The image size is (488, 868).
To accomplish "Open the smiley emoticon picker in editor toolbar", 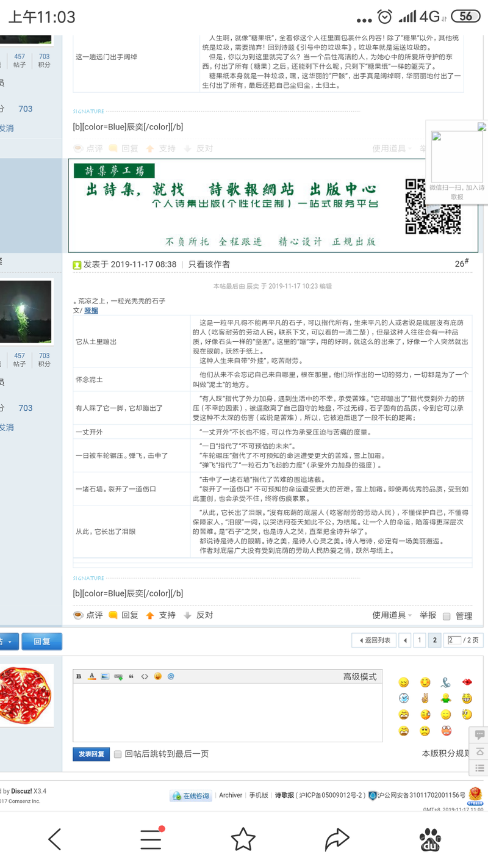I will tap(158, 676).
